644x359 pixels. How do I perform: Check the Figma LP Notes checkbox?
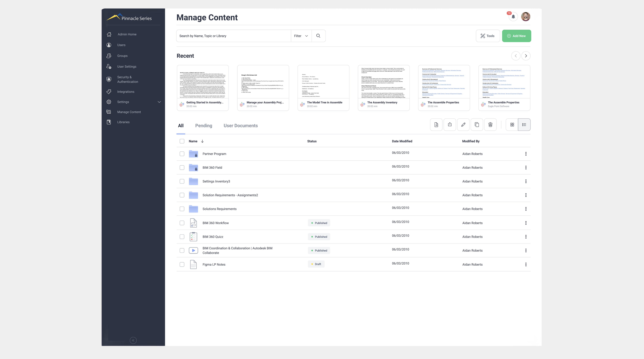coord(182,264)
